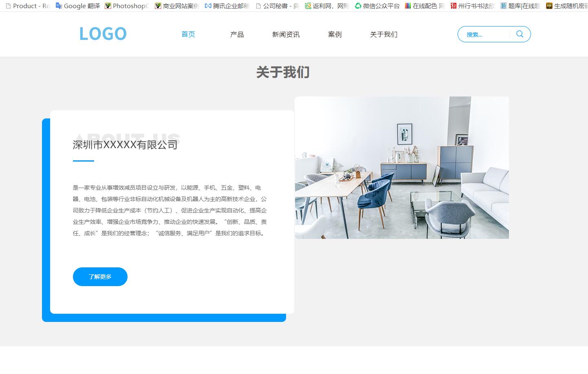Open the 题库|在线题 bookmark
The image size is (588, 374).
pyautogui.click(x=521, y=6)
